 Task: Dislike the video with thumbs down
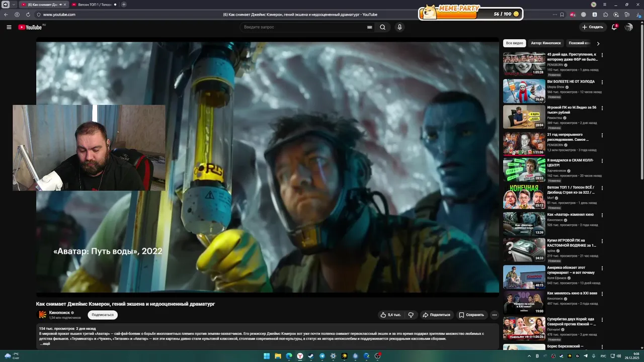(411, 315)
